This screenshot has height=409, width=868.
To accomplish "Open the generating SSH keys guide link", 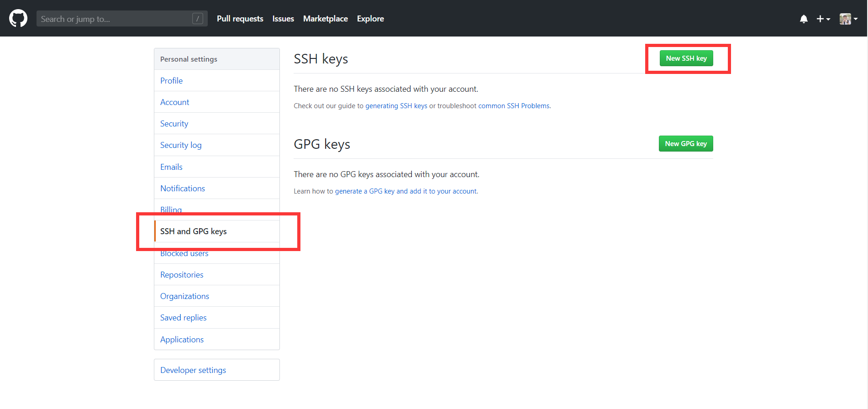I will [396, 106].
